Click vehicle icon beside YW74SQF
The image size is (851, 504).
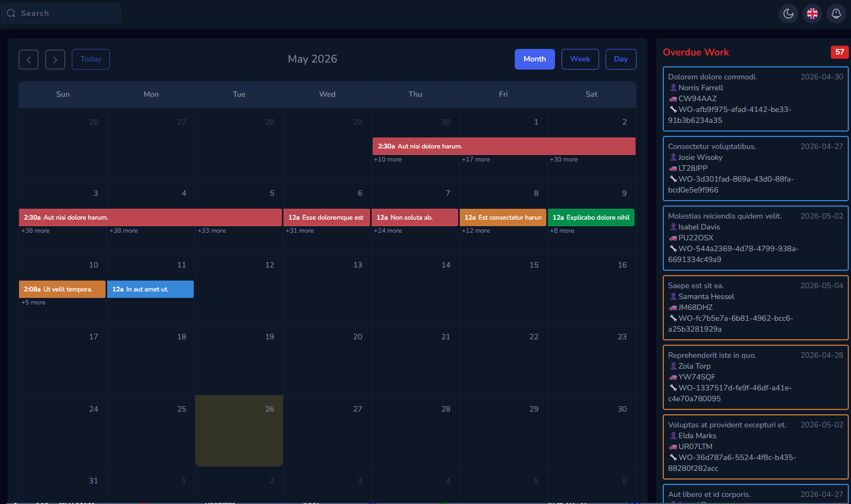click(x=673, y=377)
